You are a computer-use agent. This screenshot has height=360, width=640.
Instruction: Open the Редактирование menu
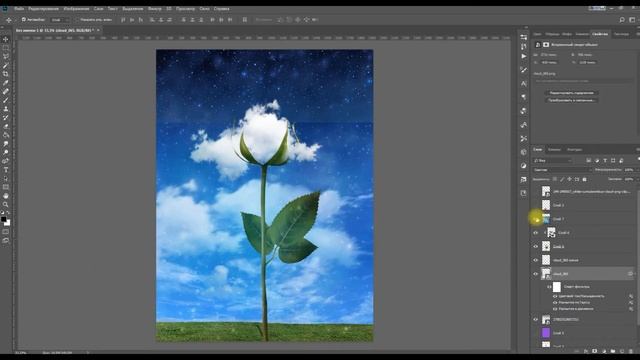click(x=43, y=9)
